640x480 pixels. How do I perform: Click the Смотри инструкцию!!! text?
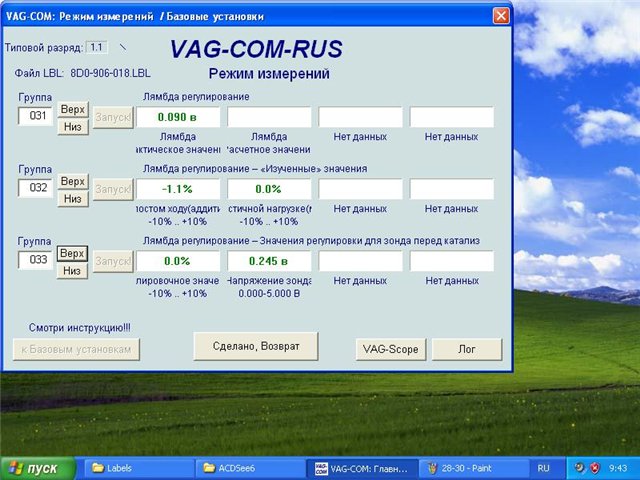(80, 327)
